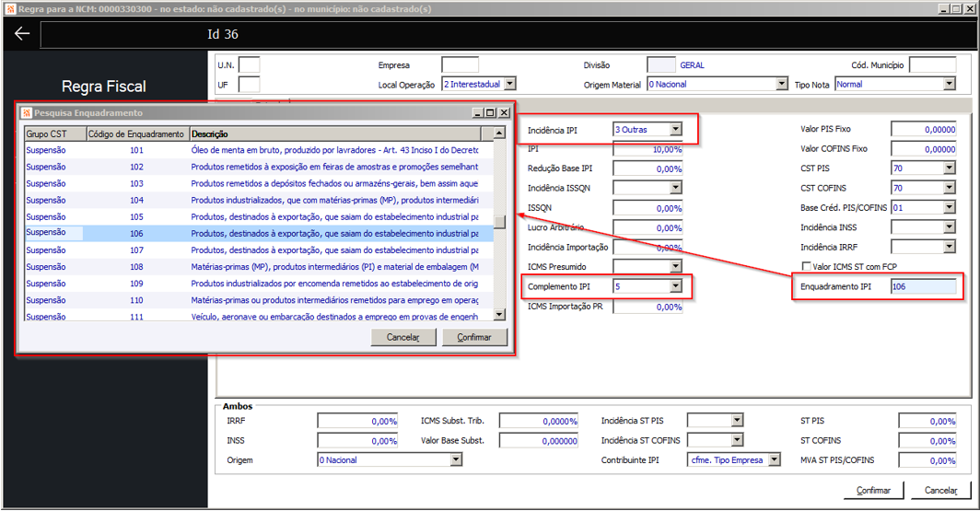The height and width of the screenshot is (511, 980).
Task: Cancel the Pesquisa Enquadramento dialog
Action: click(x=403, y=337)
